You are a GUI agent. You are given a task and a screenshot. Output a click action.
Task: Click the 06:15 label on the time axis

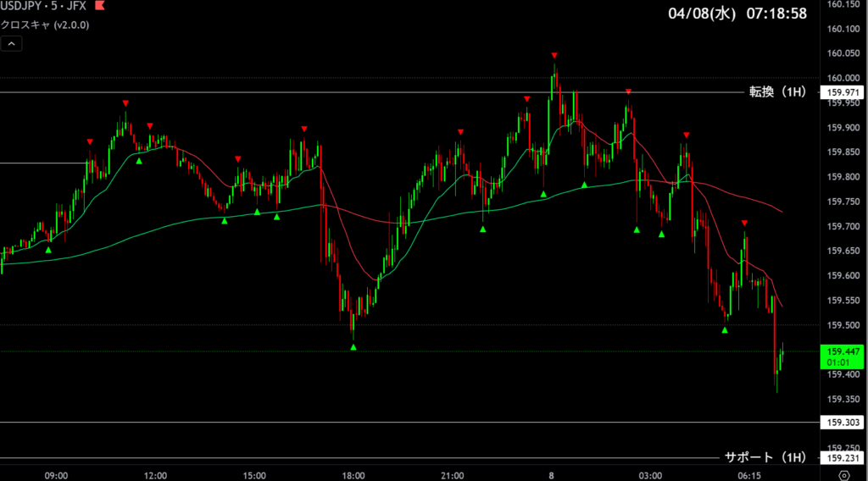(x=748, y=475)
